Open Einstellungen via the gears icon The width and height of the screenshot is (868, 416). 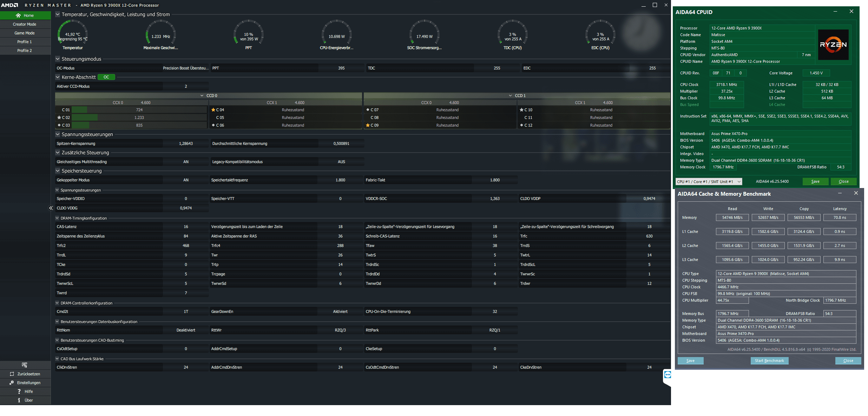pos(12,383)
